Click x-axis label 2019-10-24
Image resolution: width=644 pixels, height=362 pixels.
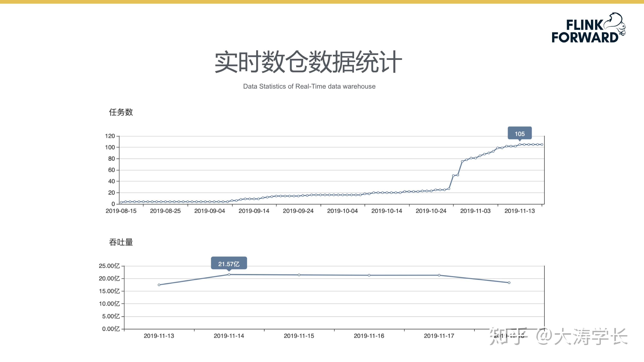[x=431, y=211]
